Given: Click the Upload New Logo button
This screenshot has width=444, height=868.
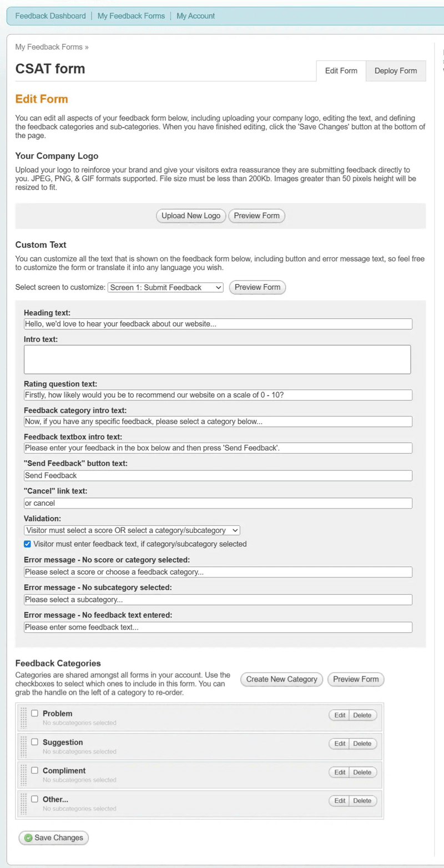Looking at the screenshot, I should [191, 216].
